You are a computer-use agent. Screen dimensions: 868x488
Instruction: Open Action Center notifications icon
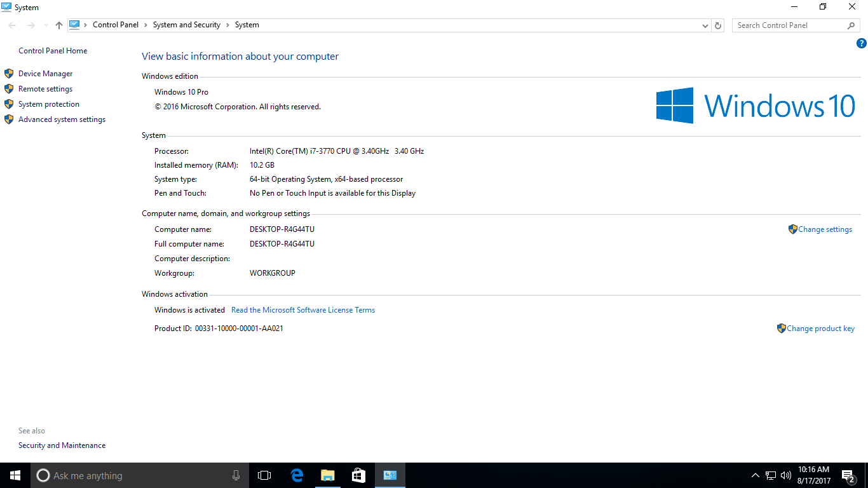(x=848, y=475)
